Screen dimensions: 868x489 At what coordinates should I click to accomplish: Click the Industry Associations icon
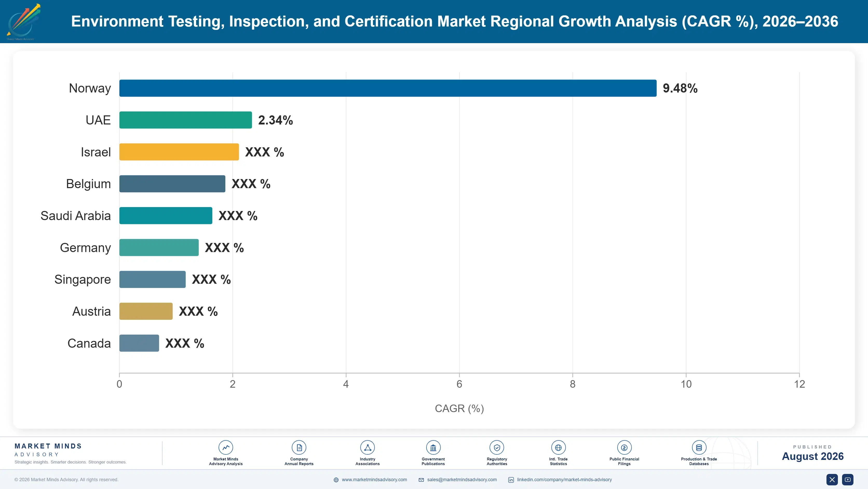tap(367, 447)
